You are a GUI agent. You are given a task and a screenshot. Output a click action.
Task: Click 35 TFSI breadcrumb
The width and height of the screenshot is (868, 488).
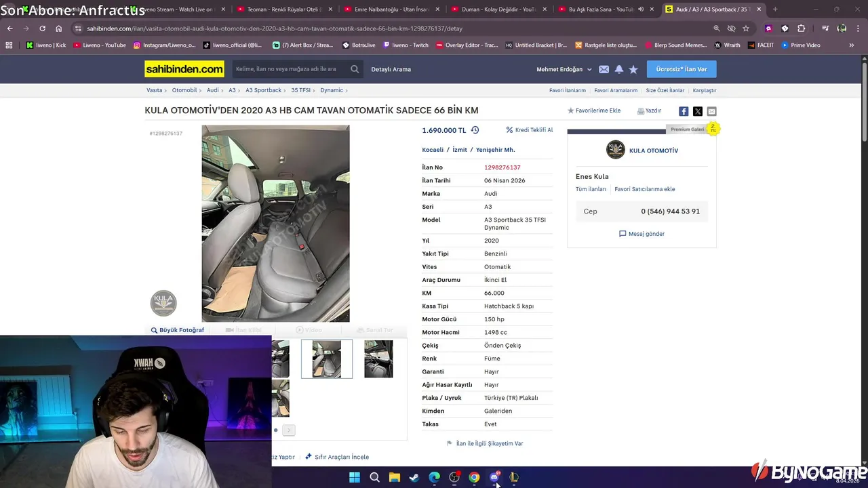301,90
